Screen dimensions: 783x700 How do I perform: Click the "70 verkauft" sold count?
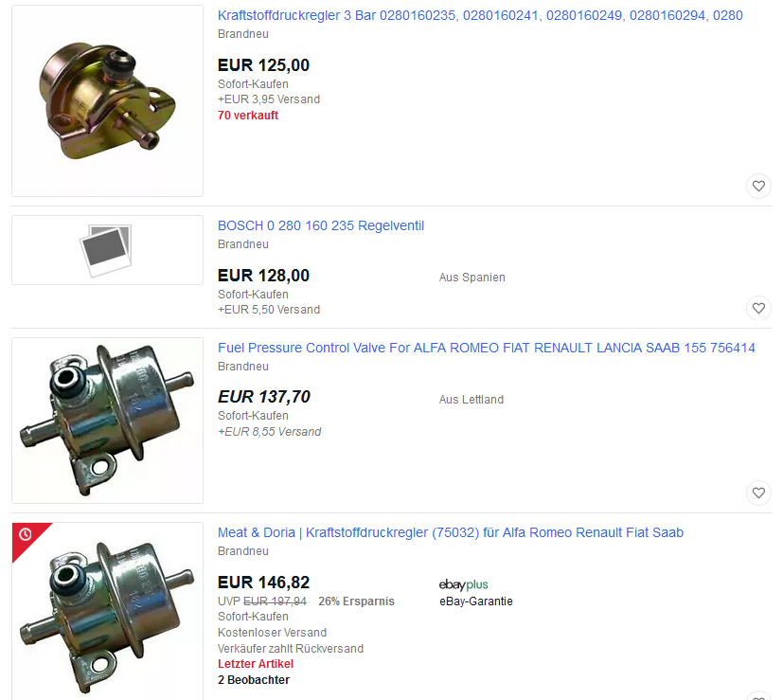tap(248, 116)
